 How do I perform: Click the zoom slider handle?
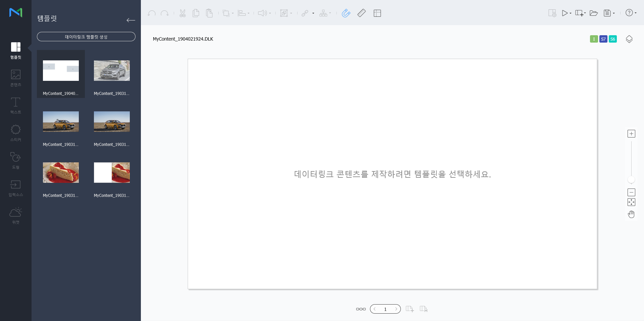click(x=631, y=180)
